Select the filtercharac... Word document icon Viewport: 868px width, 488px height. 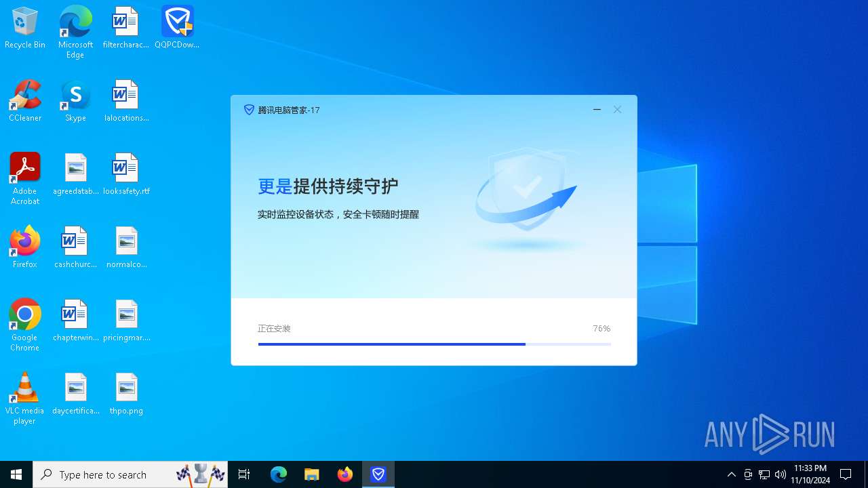coord(126,28)
